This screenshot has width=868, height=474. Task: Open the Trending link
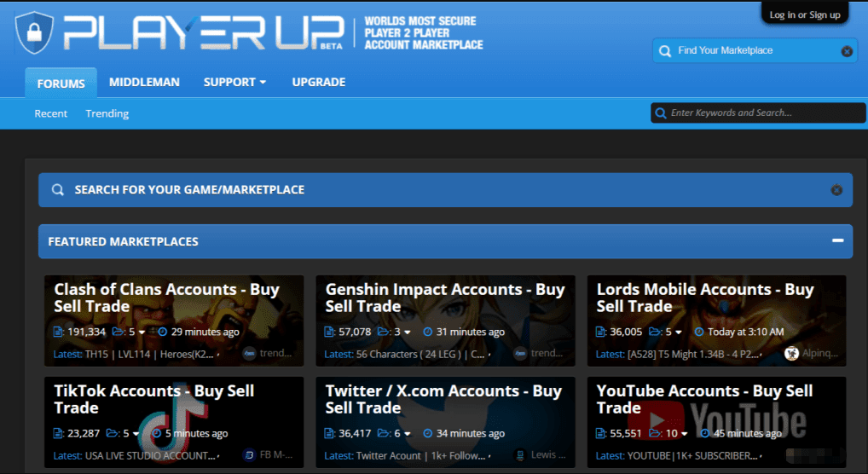[x=107, y=113]
